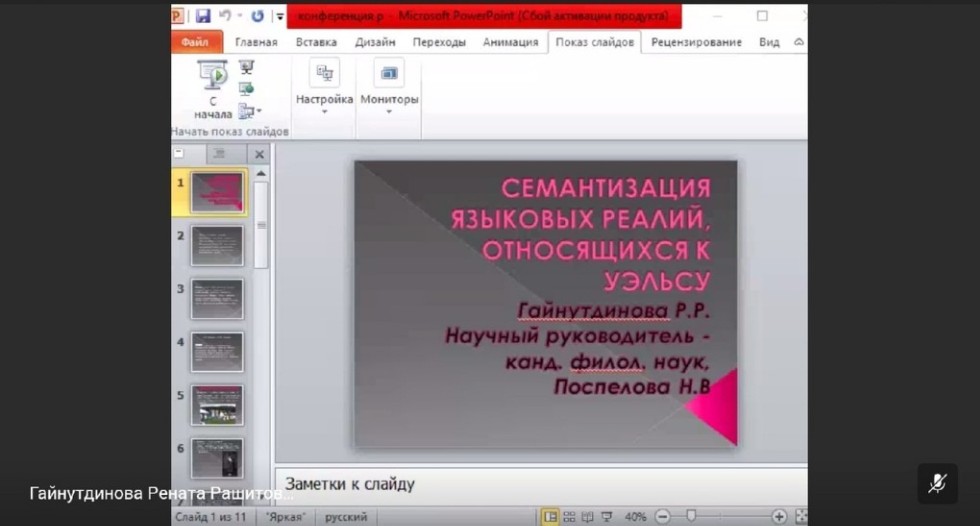Switch to the Анимация tab

click(x=510, y=42)
